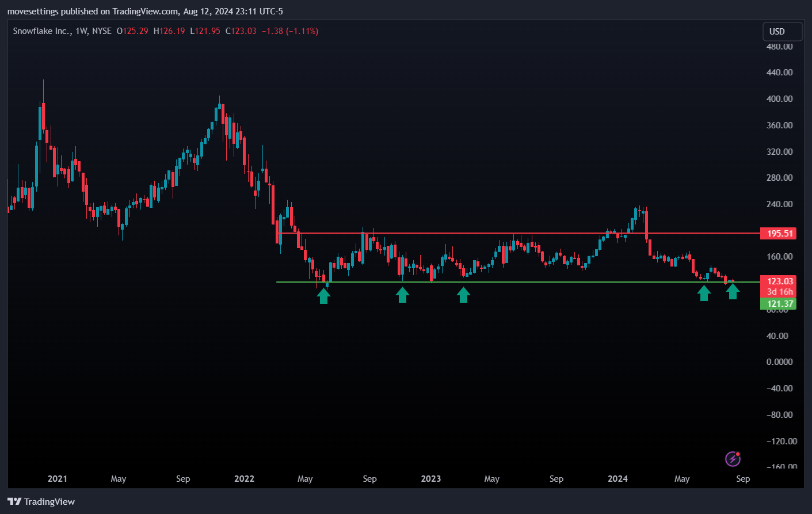The image size is (812, 514).
Task: Click the 3d 16h countdown text
Action: click(780, 292)
